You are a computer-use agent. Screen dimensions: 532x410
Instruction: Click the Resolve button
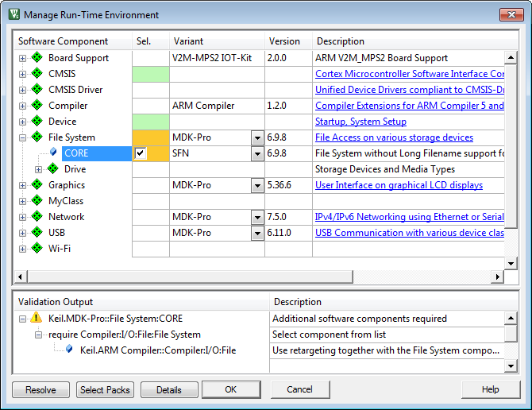tap(40, 389)
